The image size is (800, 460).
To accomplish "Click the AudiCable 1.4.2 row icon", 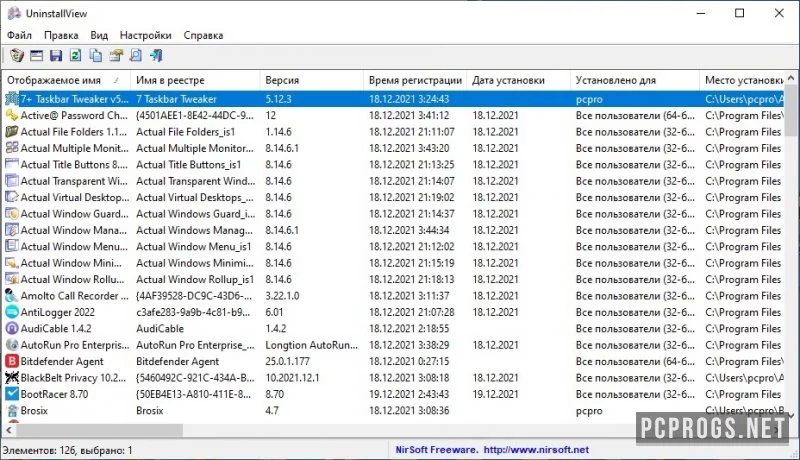I will (12, 328).
